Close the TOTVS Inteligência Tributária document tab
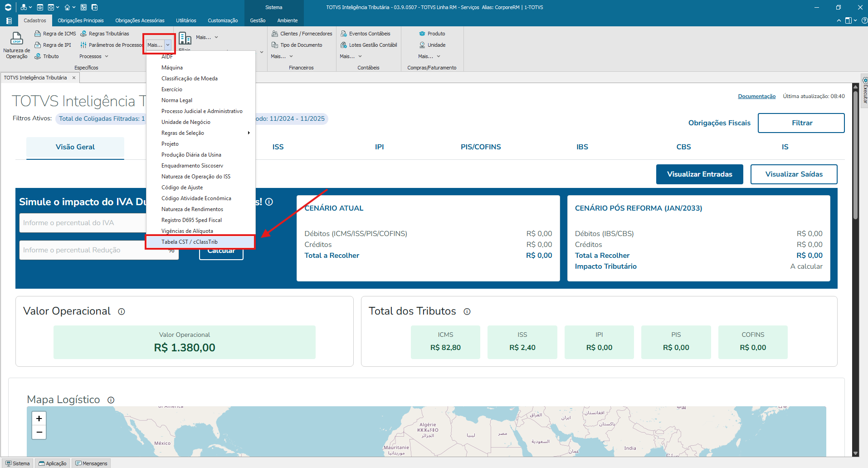This screenshot has width=868, height=468. 74,78
